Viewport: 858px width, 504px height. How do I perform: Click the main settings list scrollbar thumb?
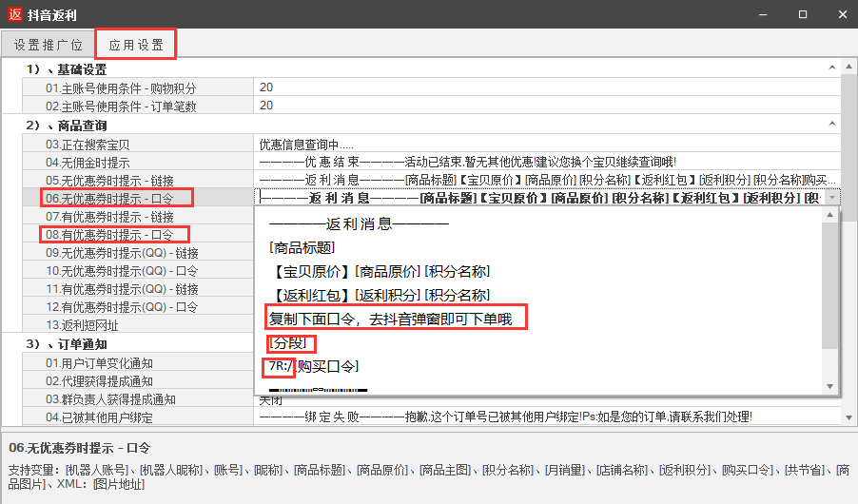848,147
